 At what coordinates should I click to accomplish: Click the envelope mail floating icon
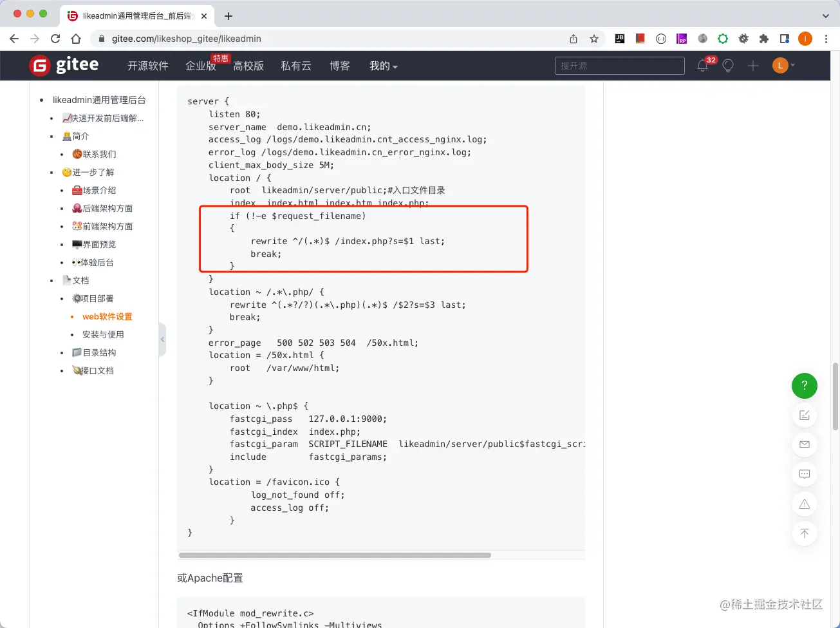[804, 444]
